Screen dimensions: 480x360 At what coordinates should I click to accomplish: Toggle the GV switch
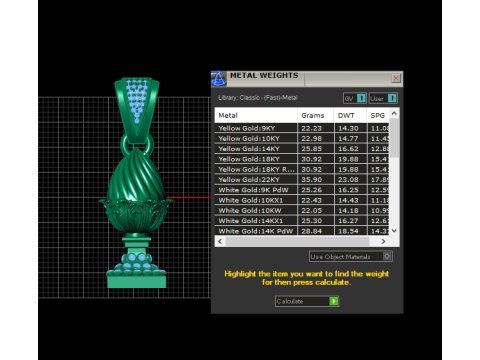(355, 98)
